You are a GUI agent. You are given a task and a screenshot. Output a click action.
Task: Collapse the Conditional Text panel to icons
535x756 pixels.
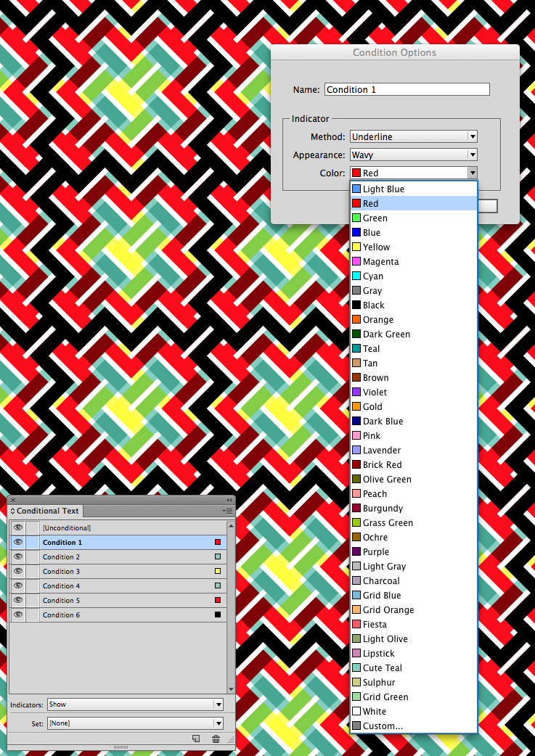pyautogui.click(x=229, y=500)
